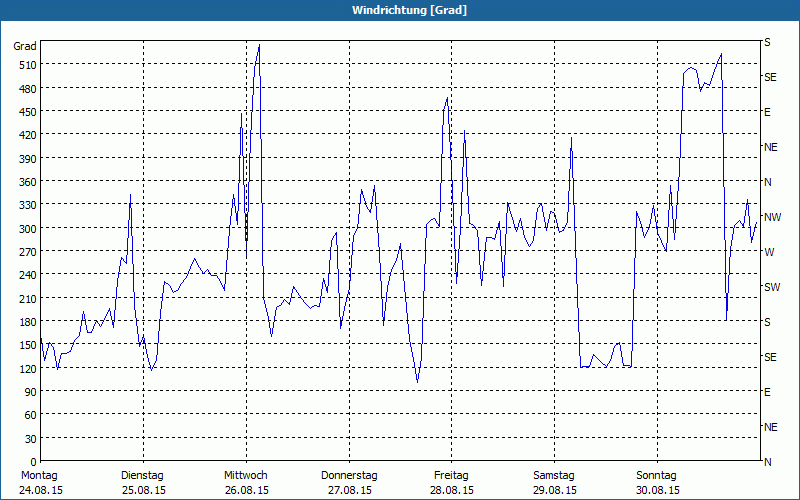Click the 'NE' compass label at 30 level
Screen dimensions: 800x500
pos(771,427)
